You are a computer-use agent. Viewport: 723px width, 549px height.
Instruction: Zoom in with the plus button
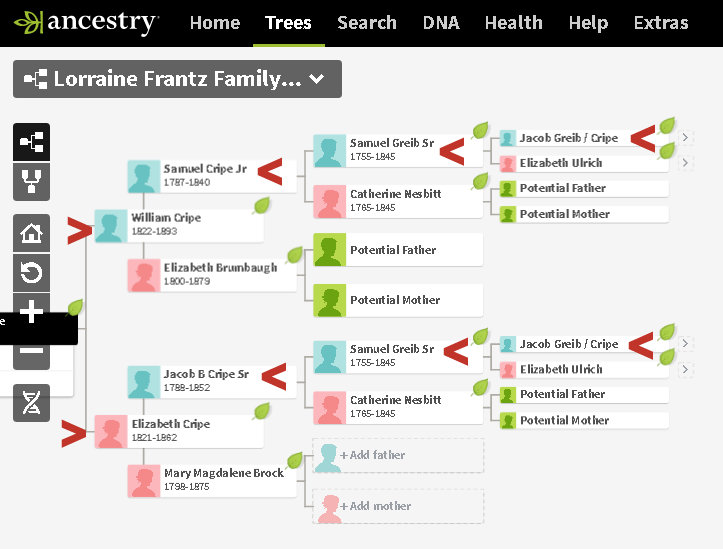[31, 312]
